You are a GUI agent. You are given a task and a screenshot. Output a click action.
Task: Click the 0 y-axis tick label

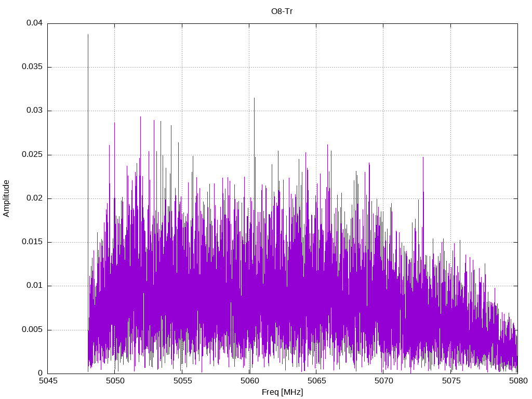pos(41,373)
